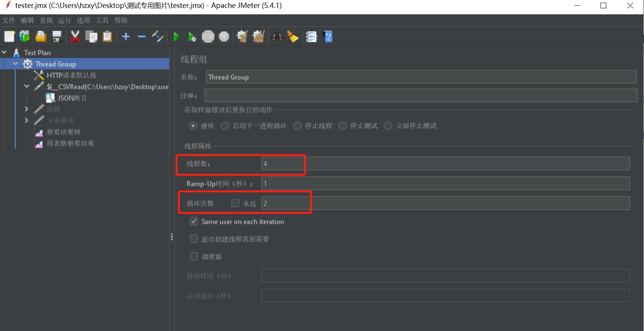Clear results with single broom icon

pos(242,37)
